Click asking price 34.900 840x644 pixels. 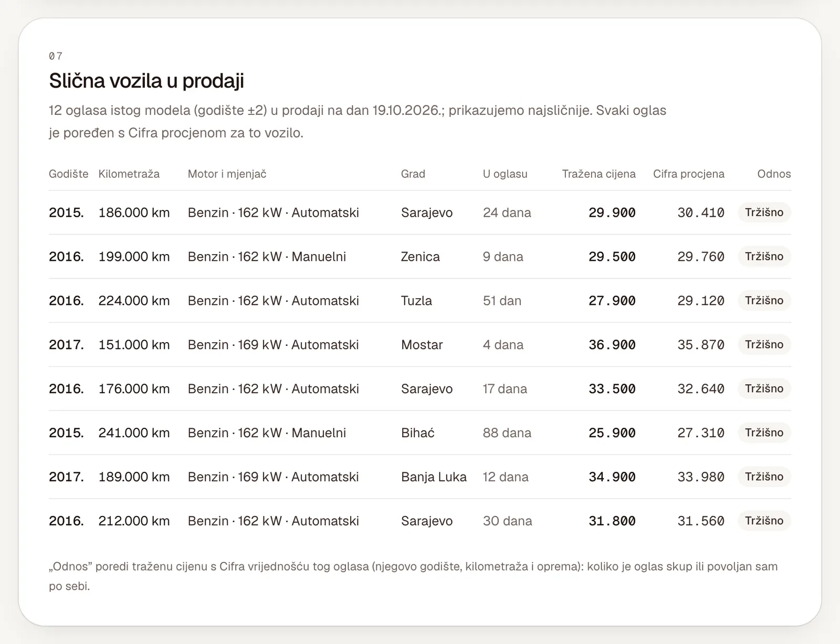click(612, 477)
